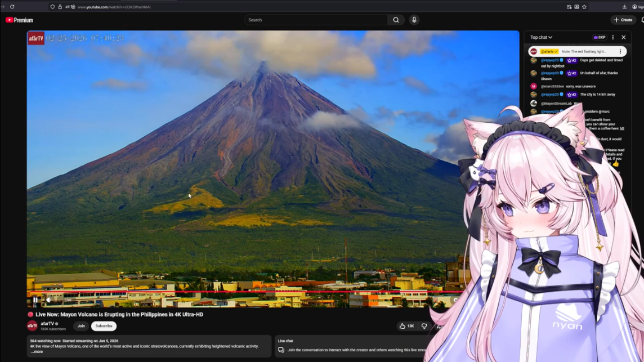Click @repyep23 on 'Caps get deleted' message
644x362 pixels.
(549, 60)
